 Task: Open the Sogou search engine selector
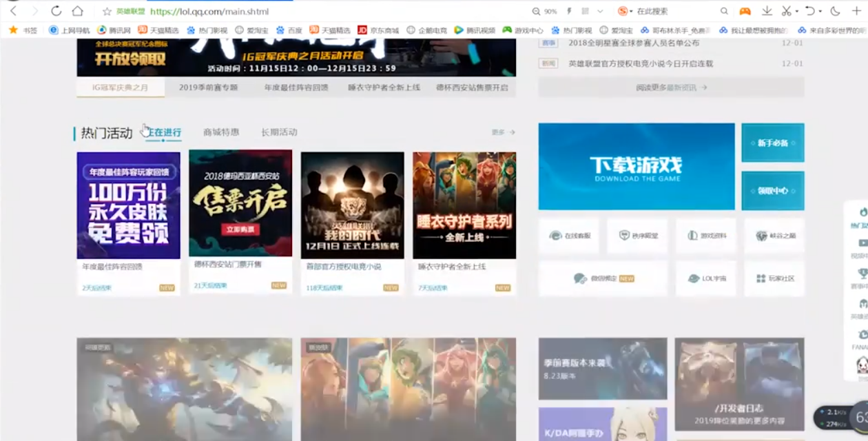[626, 12]
